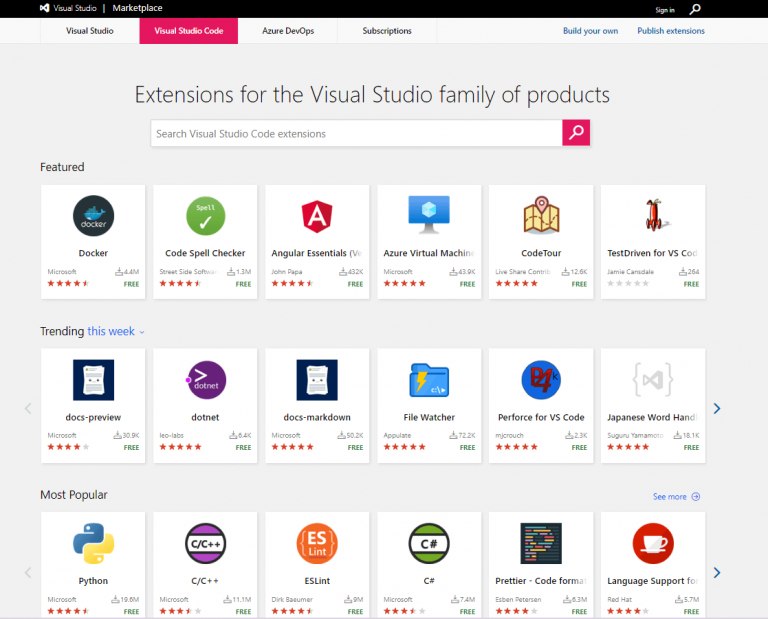Click the magnifier icon in top header

(x=695, y=9)
